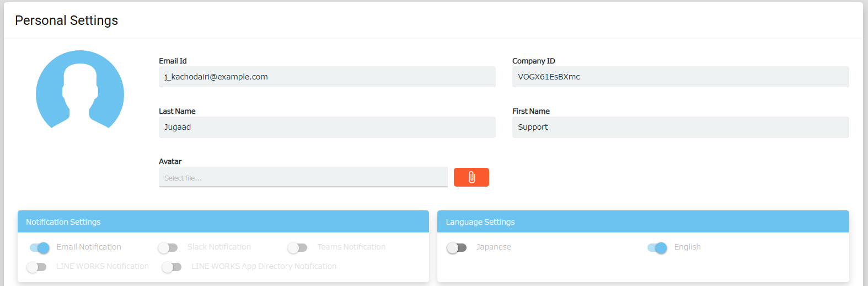Click the Personal Settings page title

66,20
